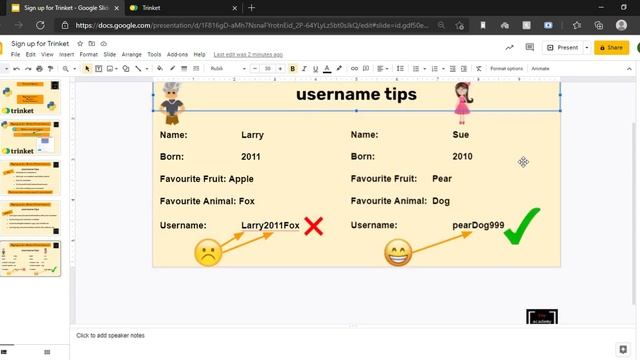Open the Insert image dropdown arrow

pyautogui.click(x=116, y=69)
